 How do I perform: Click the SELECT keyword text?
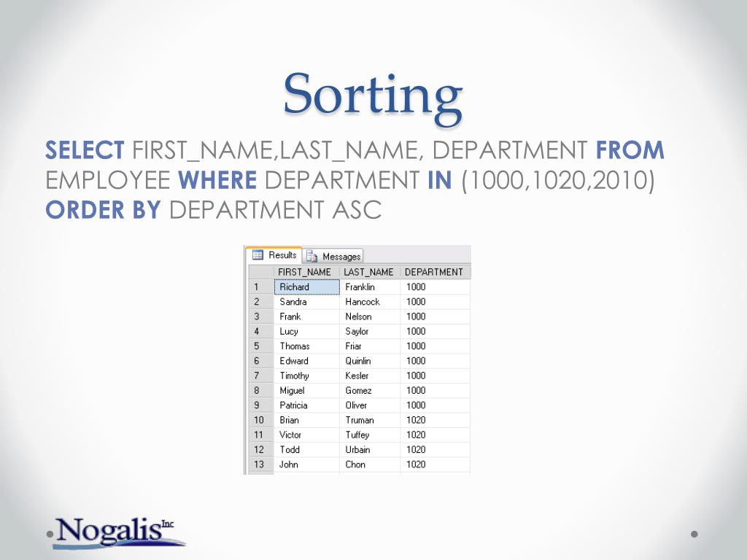tap(85, 150)
